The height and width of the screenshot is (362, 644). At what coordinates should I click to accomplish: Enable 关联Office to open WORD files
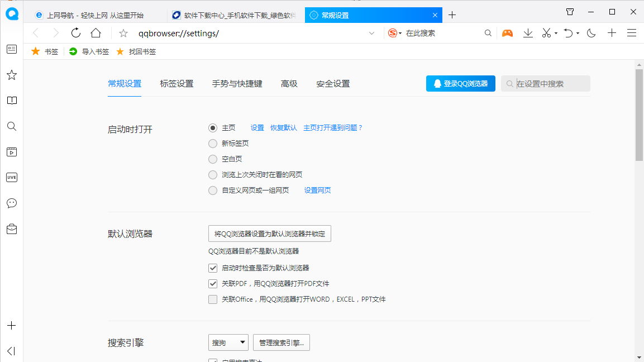[x=213, y=299]
